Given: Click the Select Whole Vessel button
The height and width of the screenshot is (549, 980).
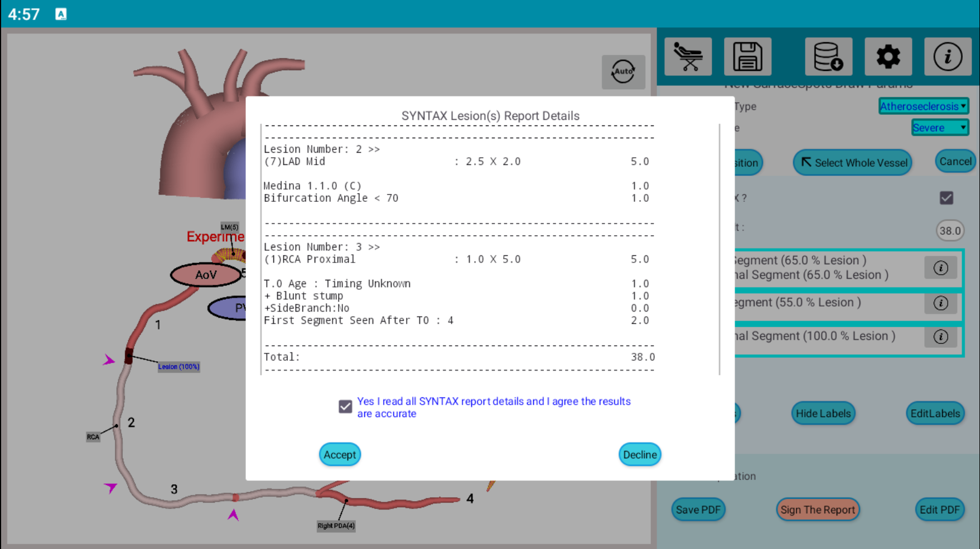Looking at the screenshot, I should [852, 163].
